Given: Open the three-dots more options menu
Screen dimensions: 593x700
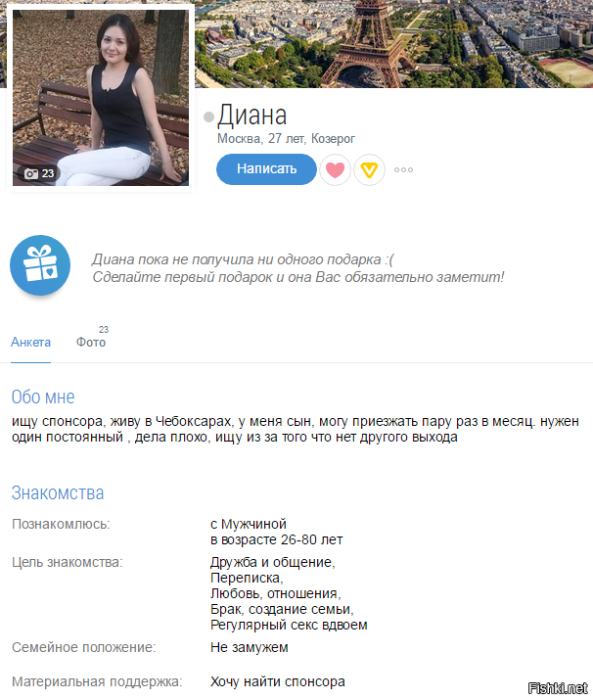Looking at the screenshot, I should pyautogui.click(x=403, y=169).
